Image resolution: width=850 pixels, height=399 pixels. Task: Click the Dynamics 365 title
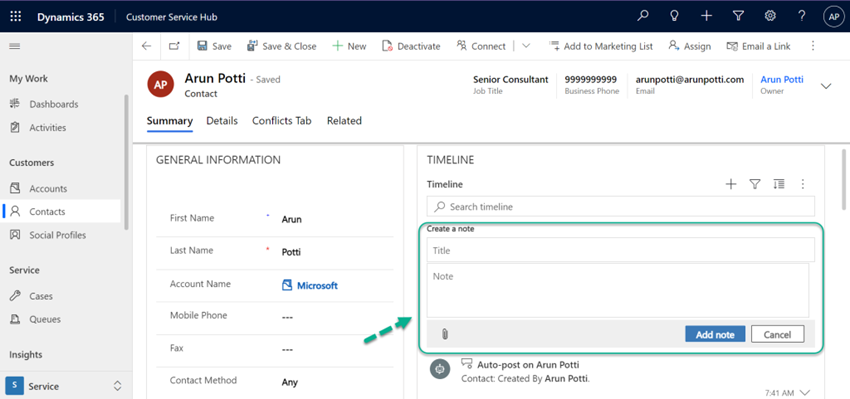70,17
